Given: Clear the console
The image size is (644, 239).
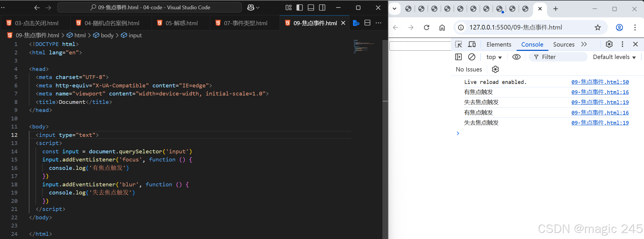Looking at the screenshot, I should (x=472, y=57).
